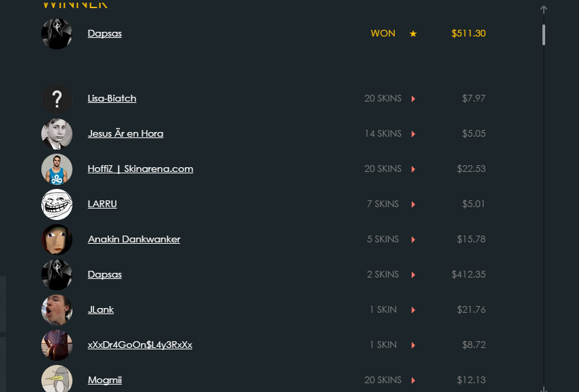Click the scrollbar down arrow
The image size is (579, 392).
[544, 389]
